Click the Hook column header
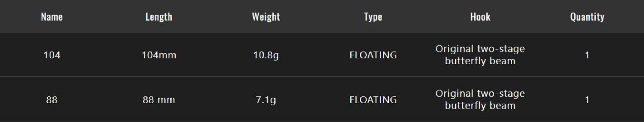 (480, 17)
